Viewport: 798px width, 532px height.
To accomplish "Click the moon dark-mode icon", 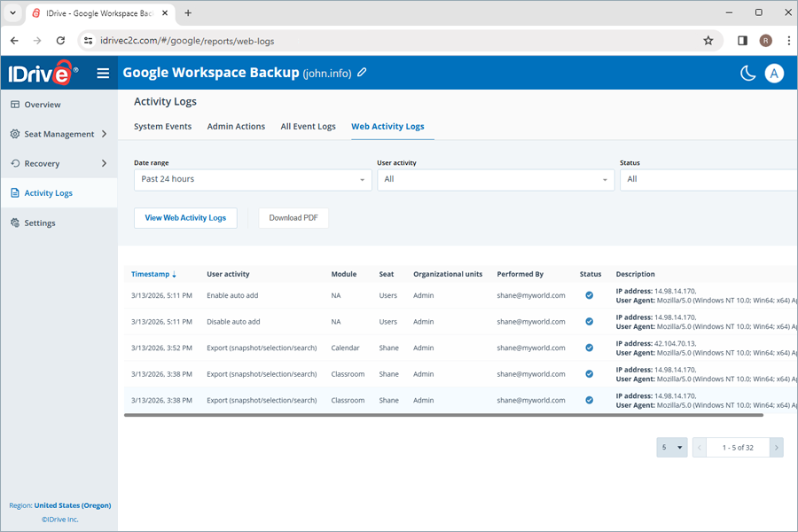I will point(748,73).
